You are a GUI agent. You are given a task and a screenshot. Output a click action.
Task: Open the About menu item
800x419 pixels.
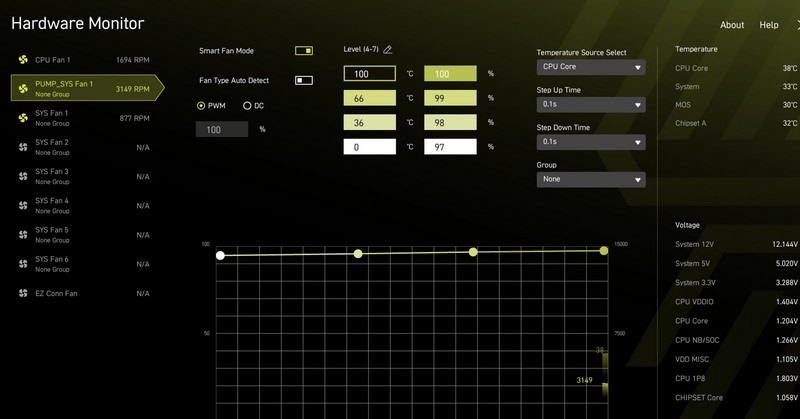pyautogui.click(x=732, y=25)
